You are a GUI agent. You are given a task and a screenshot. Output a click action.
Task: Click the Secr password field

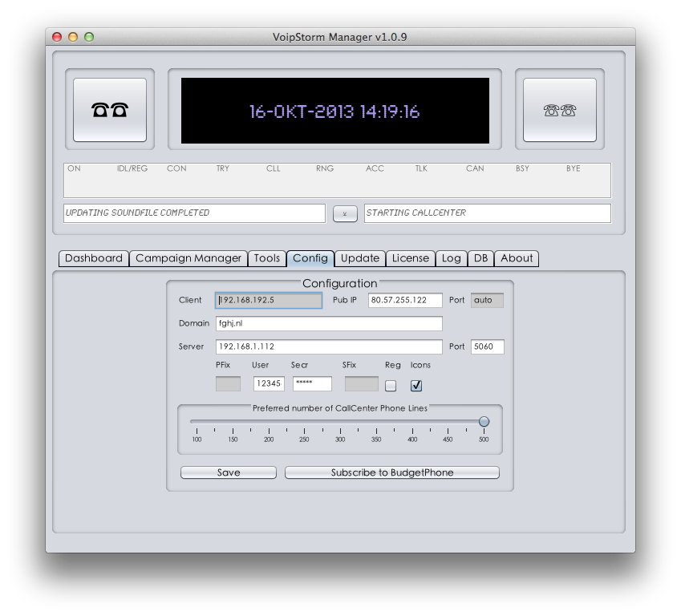point(312,383)
